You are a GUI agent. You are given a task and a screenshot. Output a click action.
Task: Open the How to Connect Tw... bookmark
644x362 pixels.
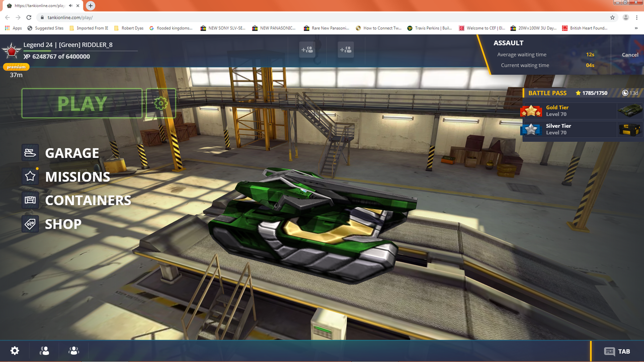coord(378,28)
